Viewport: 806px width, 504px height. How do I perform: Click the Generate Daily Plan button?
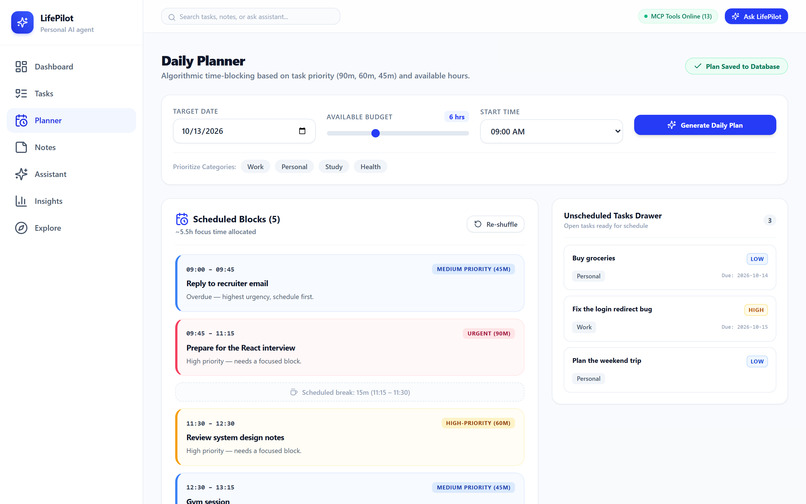[x=705, y=125]
